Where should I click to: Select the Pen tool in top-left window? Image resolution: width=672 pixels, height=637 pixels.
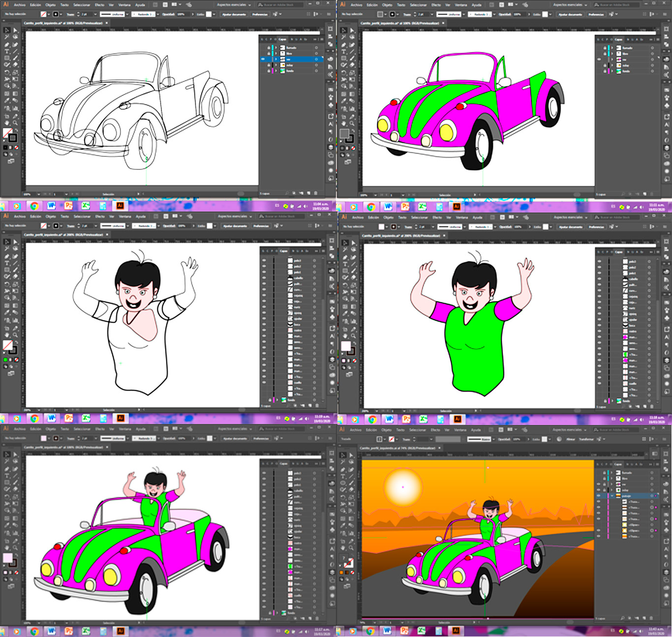click(7, 44)
